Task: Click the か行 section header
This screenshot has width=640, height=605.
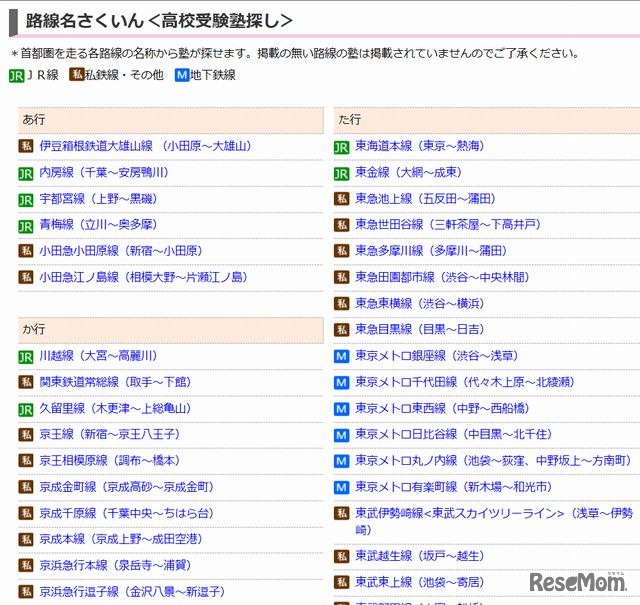Action: pyautogui.click(x=171, y=330)
